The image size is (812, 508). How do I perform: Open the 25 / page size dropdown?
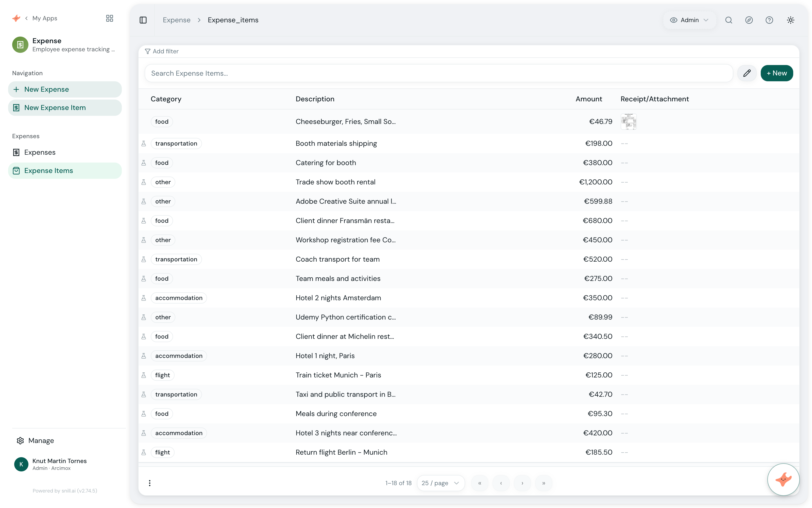coord(441,483)
